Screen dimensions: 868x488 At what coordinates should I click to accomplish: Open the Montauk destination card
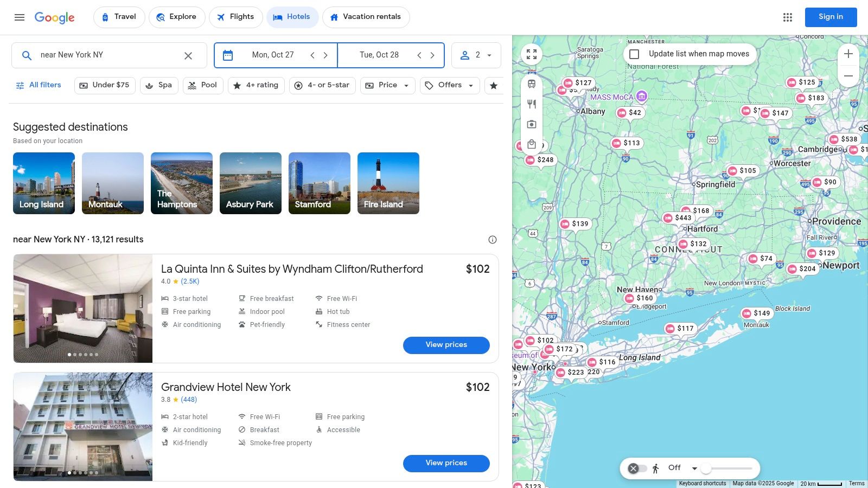click(113, 183)
